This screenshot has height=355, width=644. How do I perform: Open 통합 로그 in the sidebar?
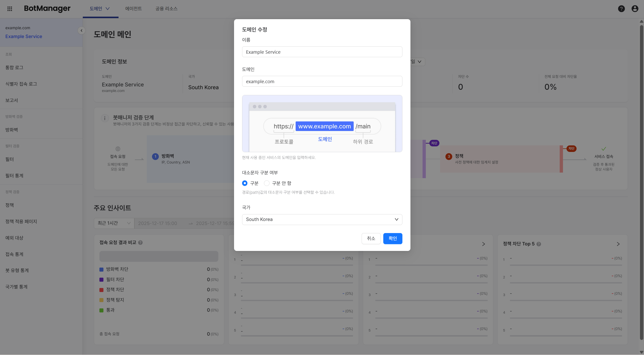click(14, 68)
